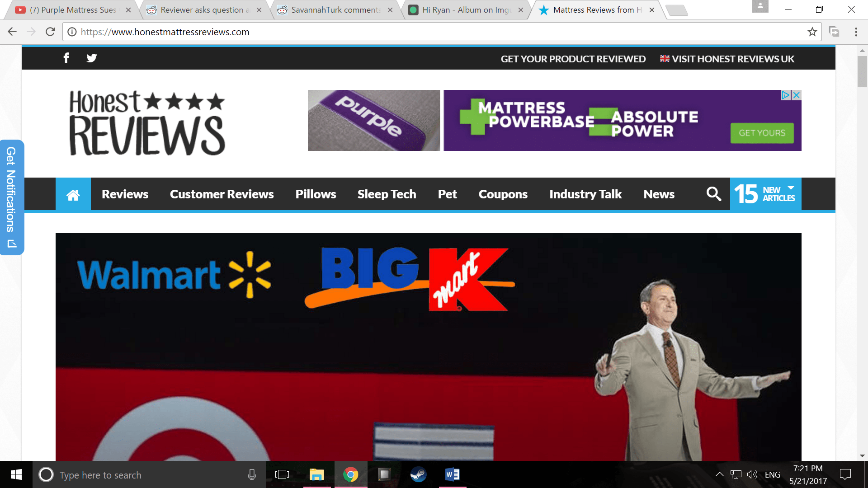Click the bookmark star in address bar
868x488 pixels.
coord(811,32)
